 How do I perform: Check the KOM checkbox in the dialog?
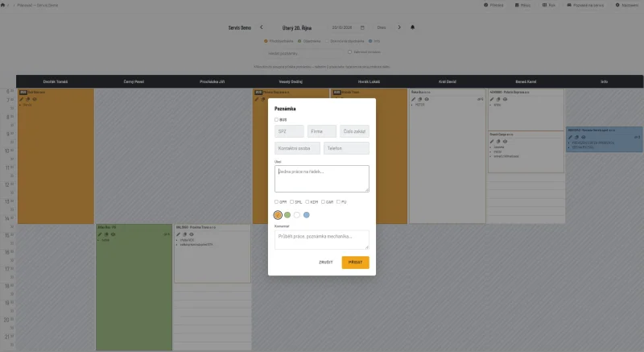coord(308,201)
